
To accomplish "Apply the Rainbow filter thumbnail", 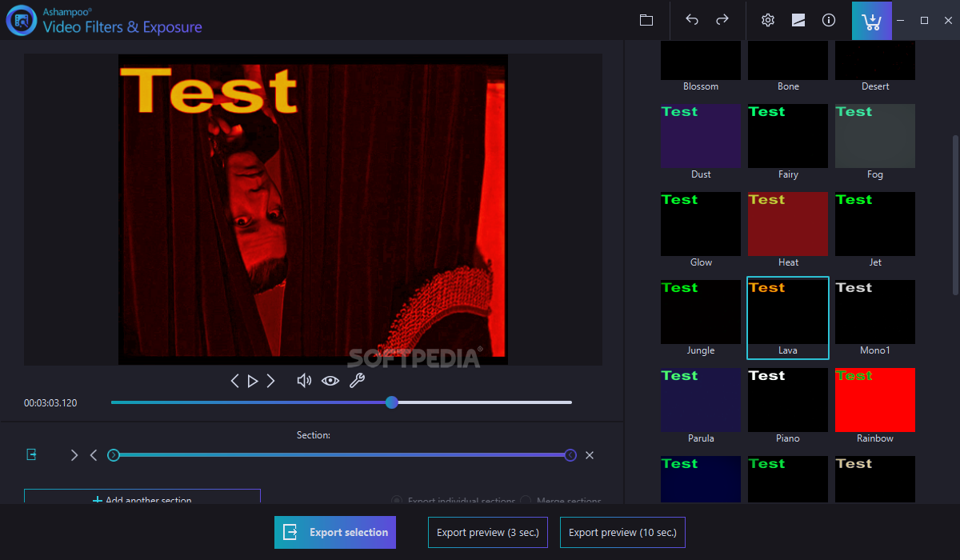I will [874, 400].
